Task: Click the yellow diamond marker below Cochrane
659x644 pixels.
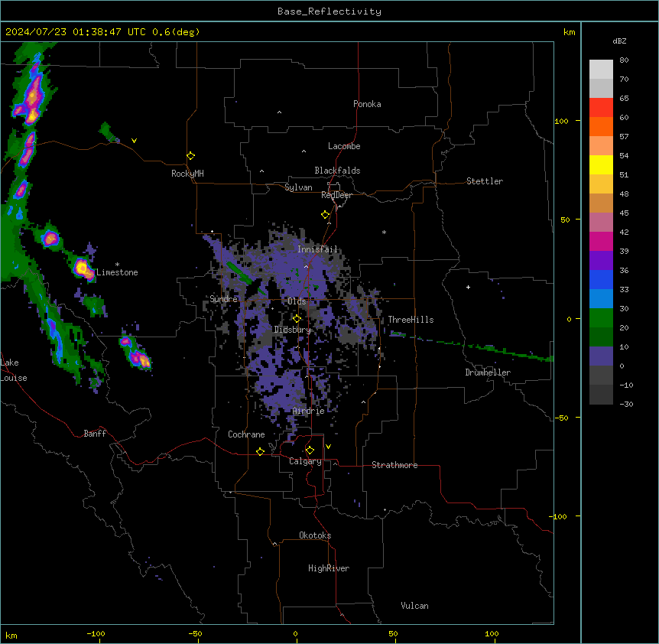Action: [x=260, y=451]
